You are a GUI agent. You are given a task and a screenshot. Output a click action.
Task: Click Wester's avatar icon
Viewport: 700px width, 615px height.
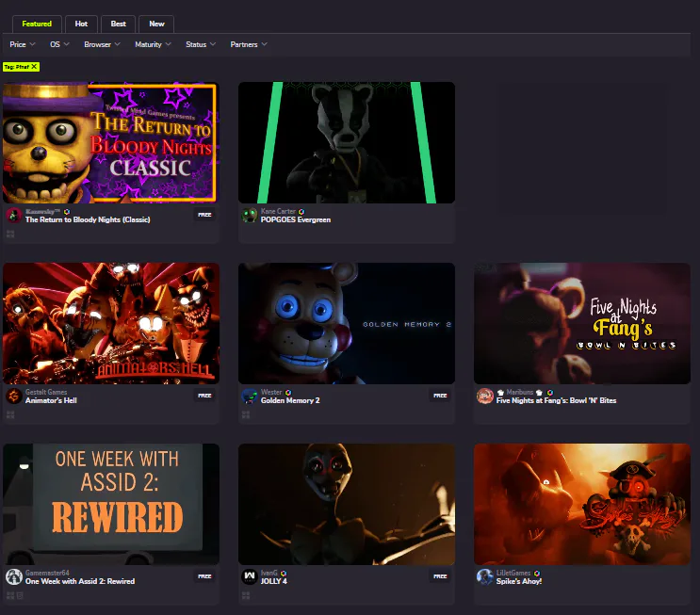coord(250,397)
